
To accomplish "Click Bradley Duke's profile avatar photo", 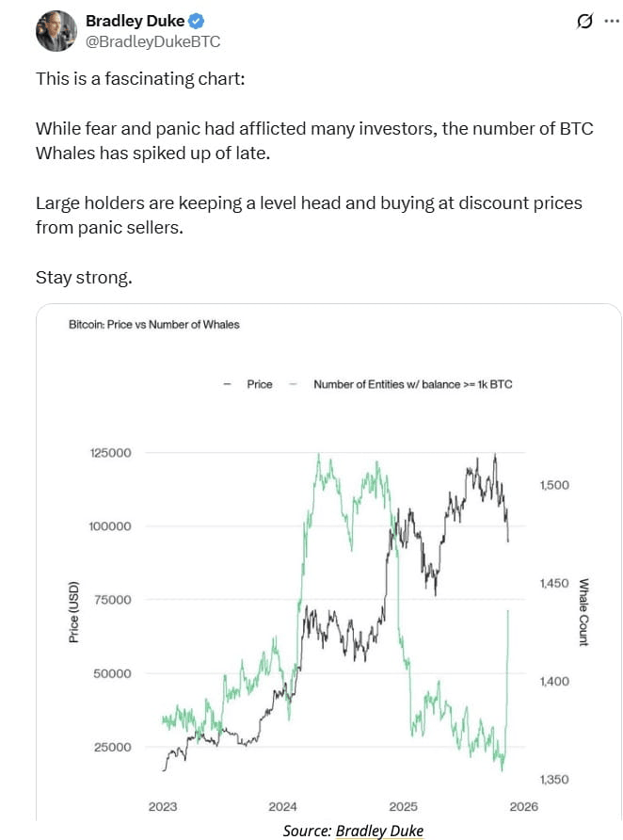I will click(56, 32).
